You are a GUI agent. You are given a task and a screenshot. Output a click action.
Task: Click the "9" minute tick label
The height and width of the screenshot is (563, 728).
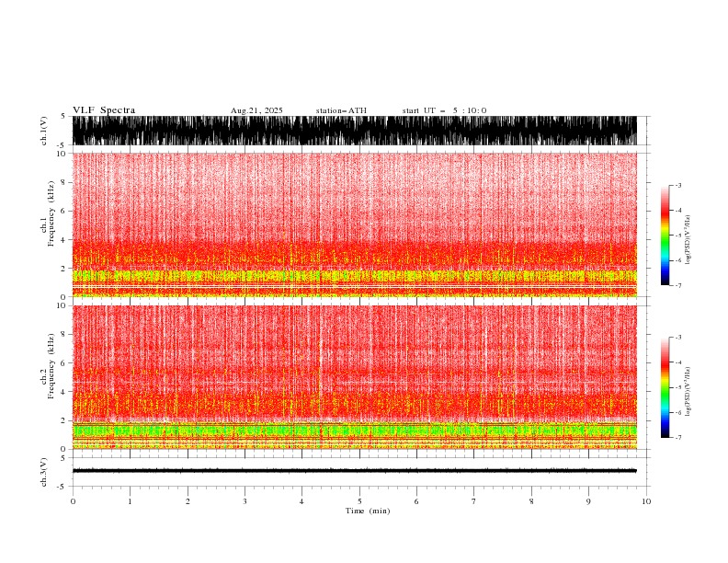tap(588, 501)
